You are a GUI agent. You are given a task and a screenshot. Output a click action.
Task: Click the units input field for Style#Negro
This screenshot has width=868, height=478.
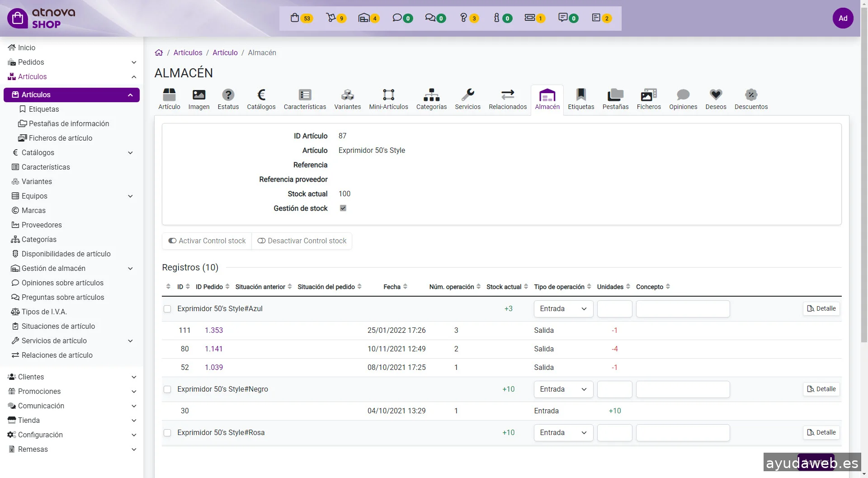click(614, 389)
